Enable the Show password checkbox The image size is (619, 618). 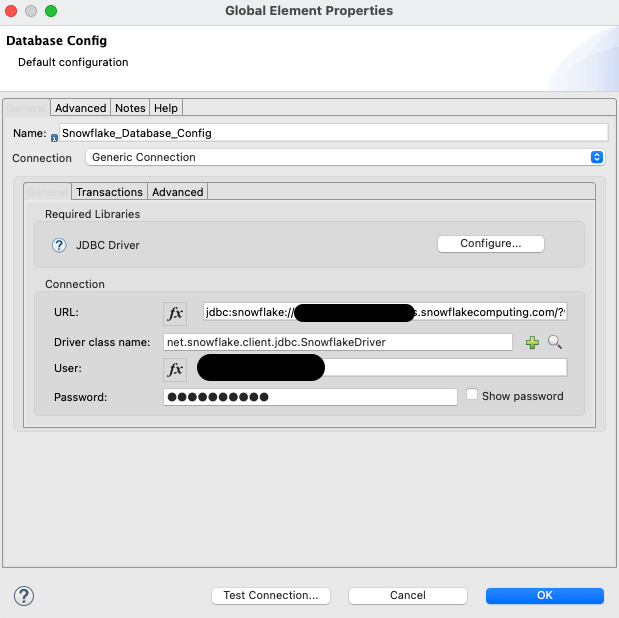(x=472, y=394)
